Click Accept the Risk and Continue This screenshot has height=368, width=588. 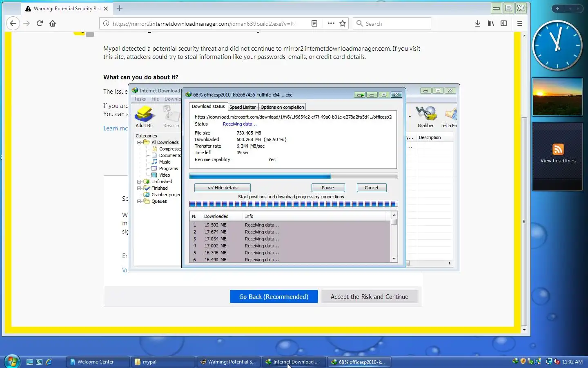pyautogui.click(x=369, y=296)
